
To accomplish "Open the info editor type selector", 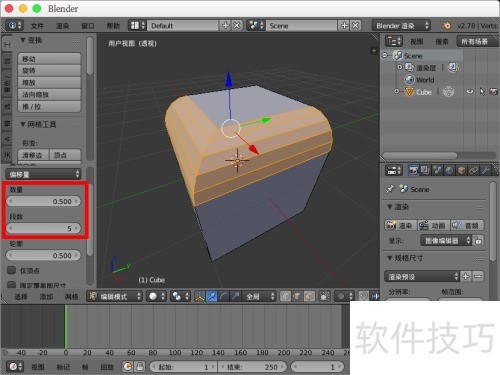I will point(14,25).
